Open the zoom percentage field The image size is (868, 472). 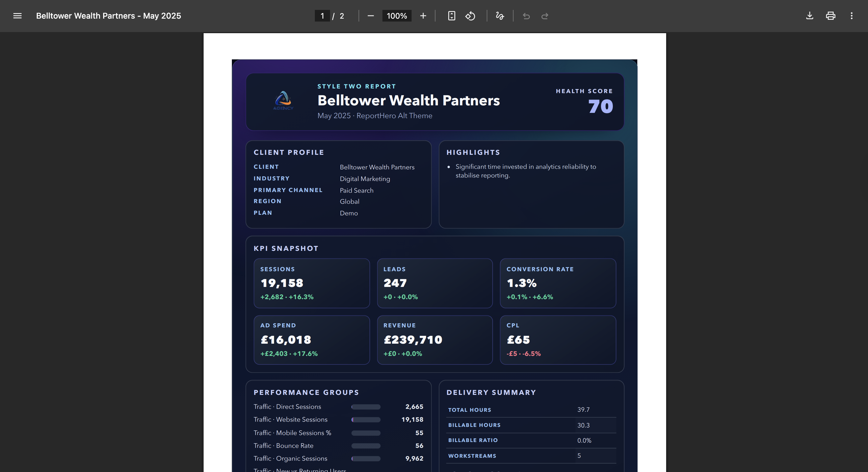pos(397,16)
